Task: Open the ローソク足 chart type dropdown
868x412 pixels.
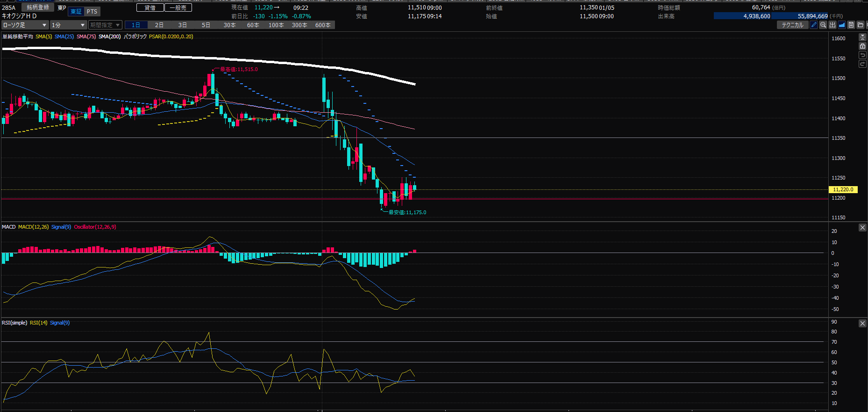Action: [25, 25]
